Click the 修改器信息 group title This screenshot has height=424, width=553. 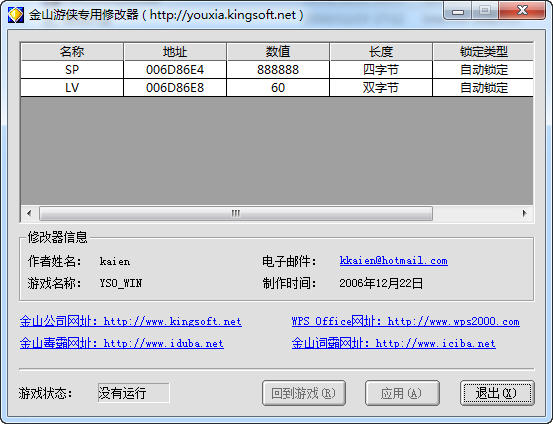tap(57, 237)
